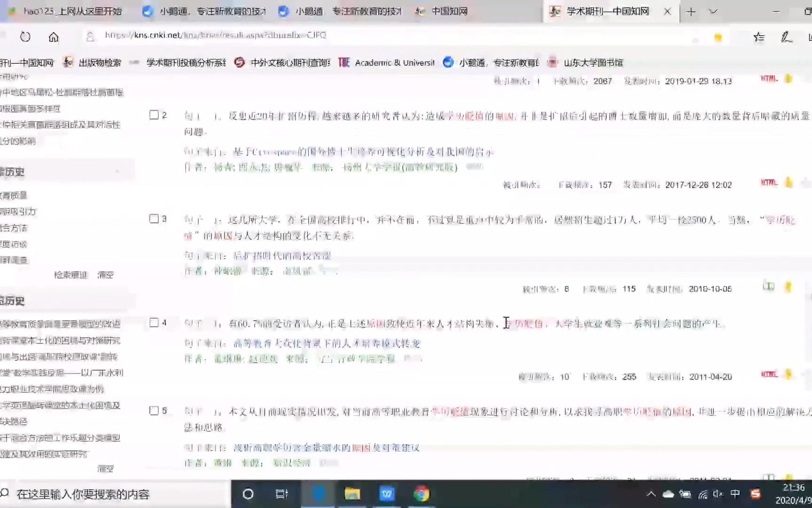Close the 学术期刊—中国知网 tab
The height and width of the screenshot is (508, 812).
pos(667,12)
